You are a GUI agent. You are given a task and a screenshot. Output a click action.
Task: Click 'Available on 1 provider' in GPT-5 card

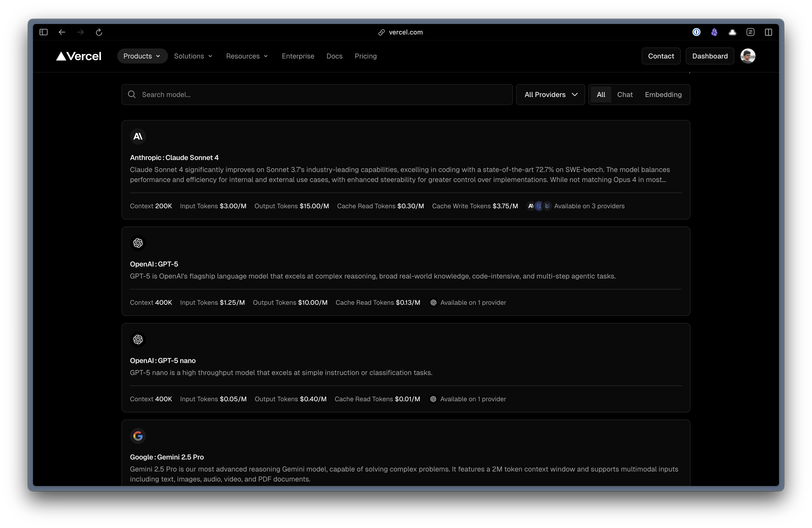coord(473,302)
